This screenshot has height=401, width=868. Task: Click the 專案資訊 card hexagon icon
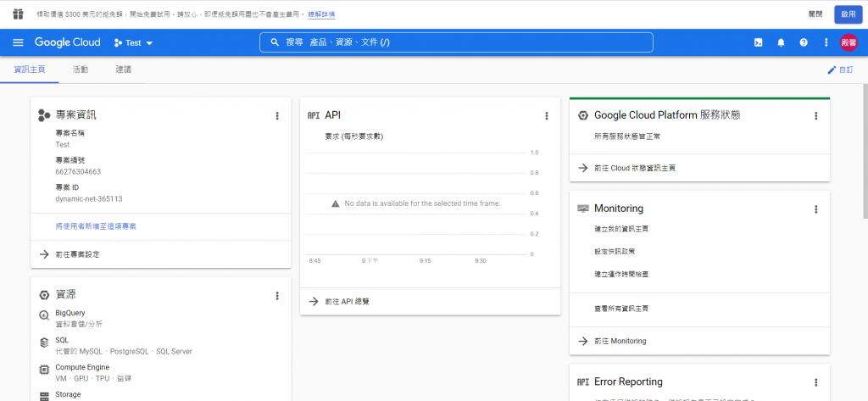[44, 115]
